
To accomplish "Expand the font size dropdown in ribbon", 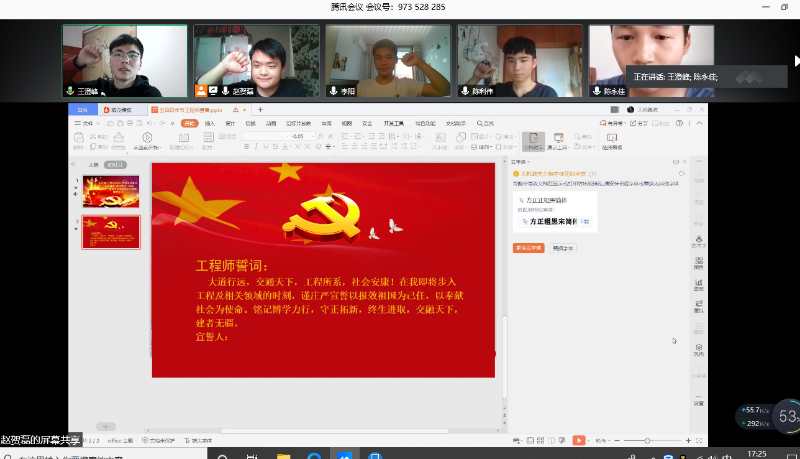I will (312, 135).
